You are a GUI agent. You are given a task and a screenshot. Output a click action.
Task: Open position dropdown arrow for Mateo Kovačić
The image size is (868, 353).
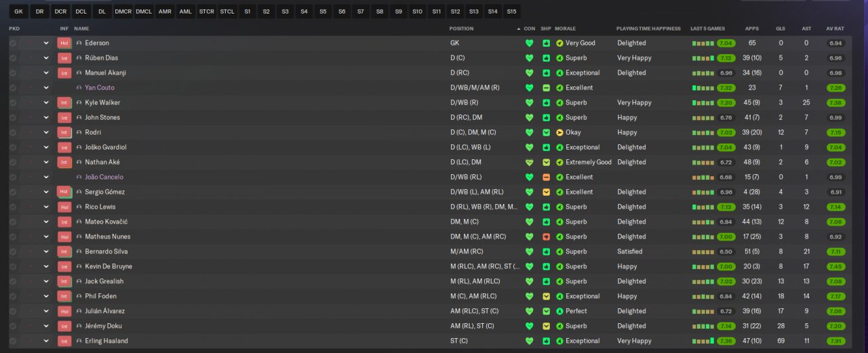pos(46,222)
